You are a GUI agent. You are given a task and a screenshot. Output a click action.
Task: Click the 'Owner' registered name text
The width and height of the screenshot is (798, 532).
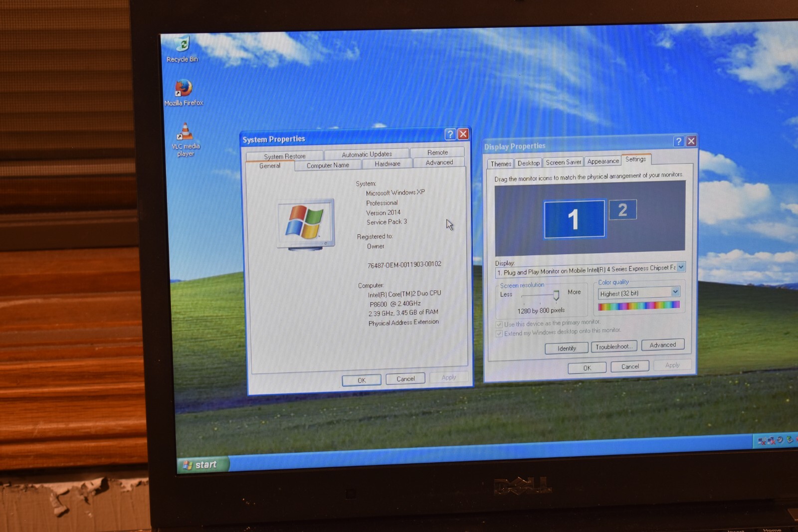(376, 246)
